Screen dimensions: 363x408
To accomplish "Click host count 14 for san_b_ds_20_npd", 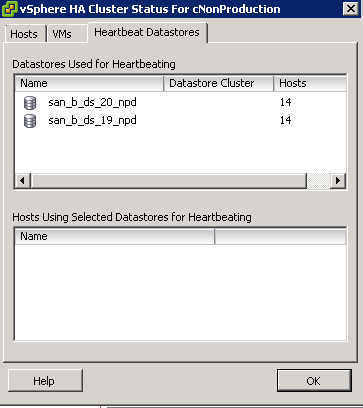I will tap(286, 102).
